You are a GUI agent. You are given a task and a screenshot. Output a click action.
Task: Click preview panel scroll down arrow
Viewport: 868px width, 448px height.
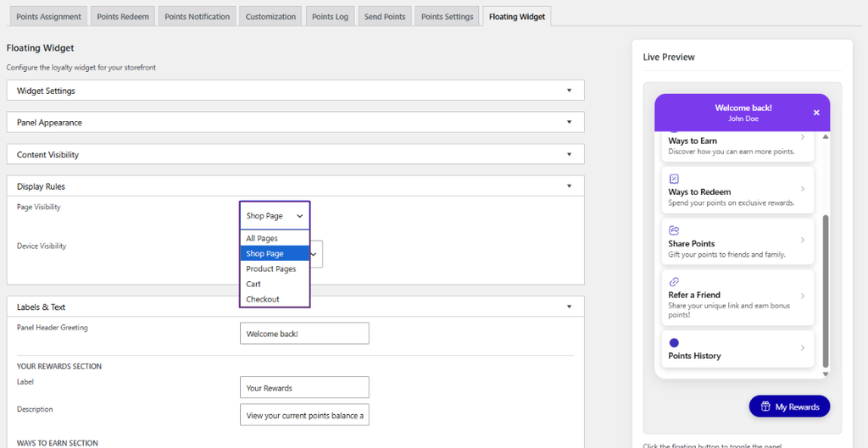pos(826,374)
